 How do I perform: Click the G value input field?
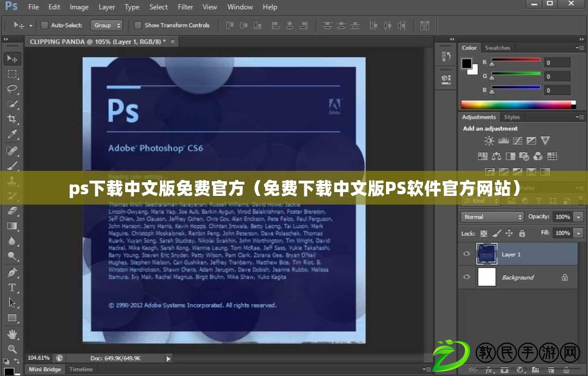pyautogui.click(x=558, y=77)
